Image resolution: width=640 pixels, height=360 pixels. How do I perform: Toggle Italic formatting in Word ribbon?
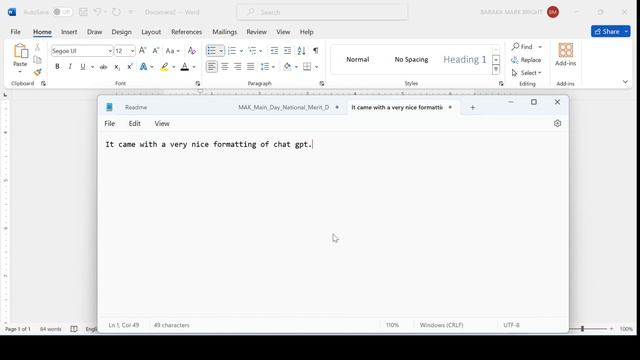[70, 67]
